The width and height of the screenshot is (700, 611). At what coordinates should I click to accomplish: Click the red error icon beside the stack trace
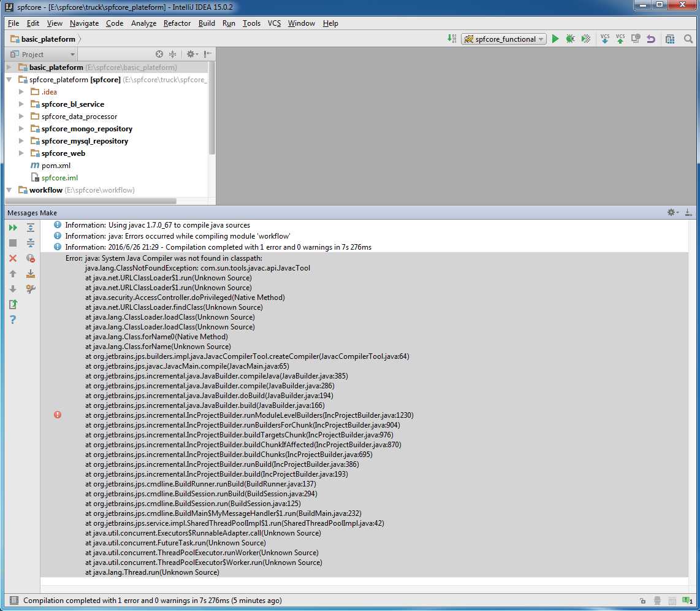58,415
